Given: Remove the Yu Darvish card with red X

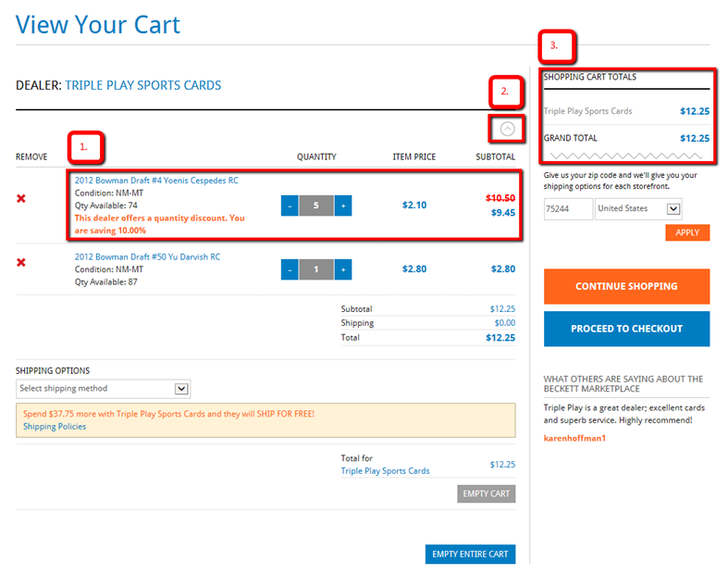Looking at the screenshot, I should (21, 263).
